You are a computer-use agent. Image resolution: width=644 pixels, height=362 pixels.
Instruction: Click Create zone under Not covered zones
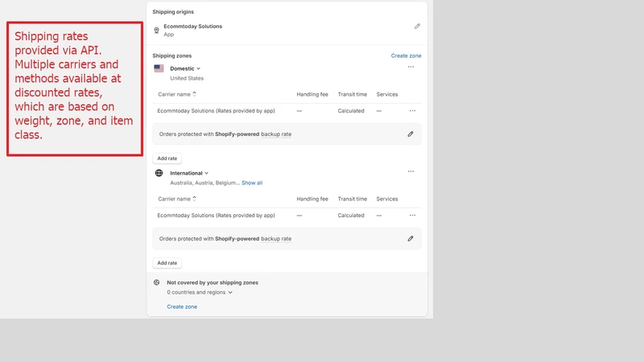(x=182, y=306)
